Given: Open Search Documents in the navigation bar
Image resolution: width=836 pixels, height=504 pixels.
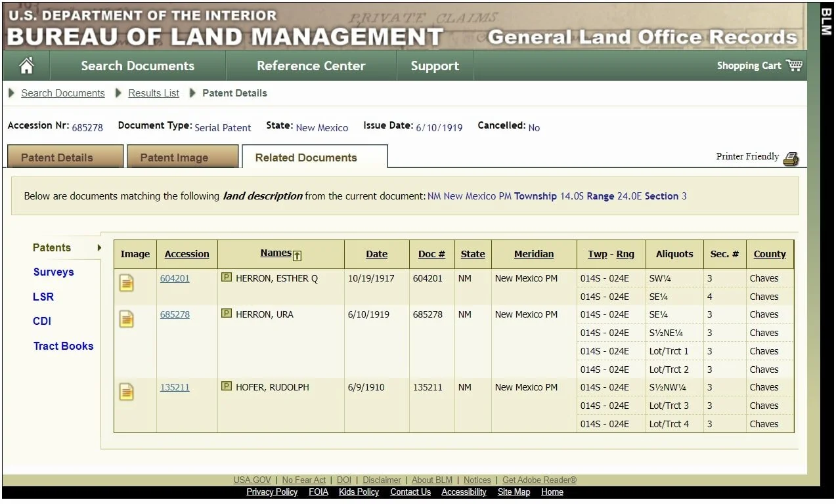Looking at the screenshot, I should point(138,66).
